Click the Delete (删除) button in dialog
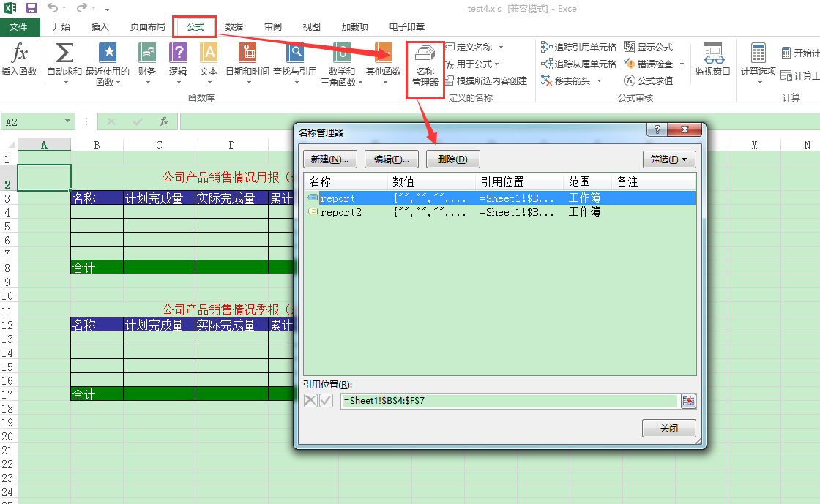 [452, 159]
